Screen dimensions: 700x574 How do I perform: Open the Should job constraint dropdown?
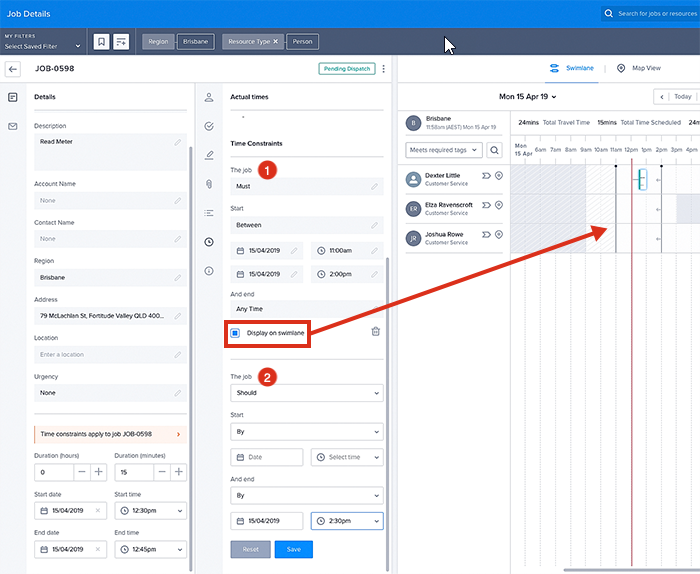pos(307,393)
